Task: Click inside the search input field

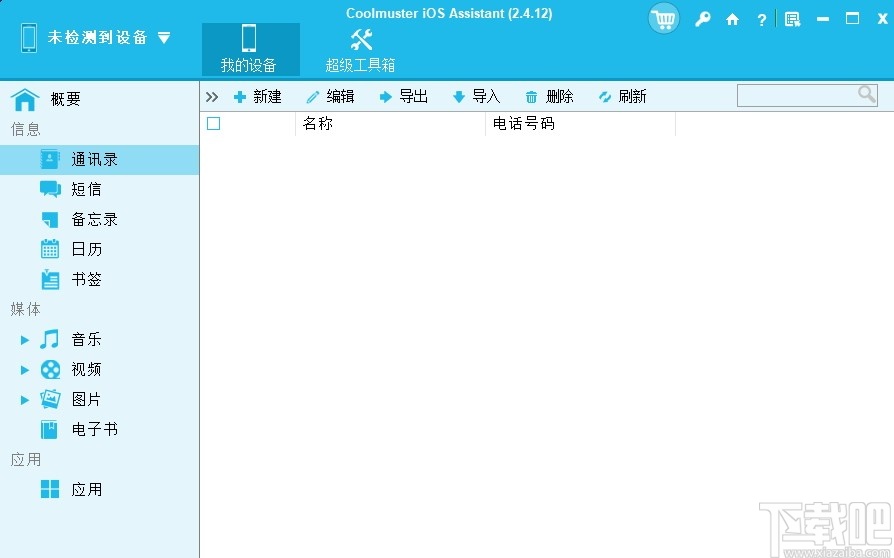Action: 797,96
